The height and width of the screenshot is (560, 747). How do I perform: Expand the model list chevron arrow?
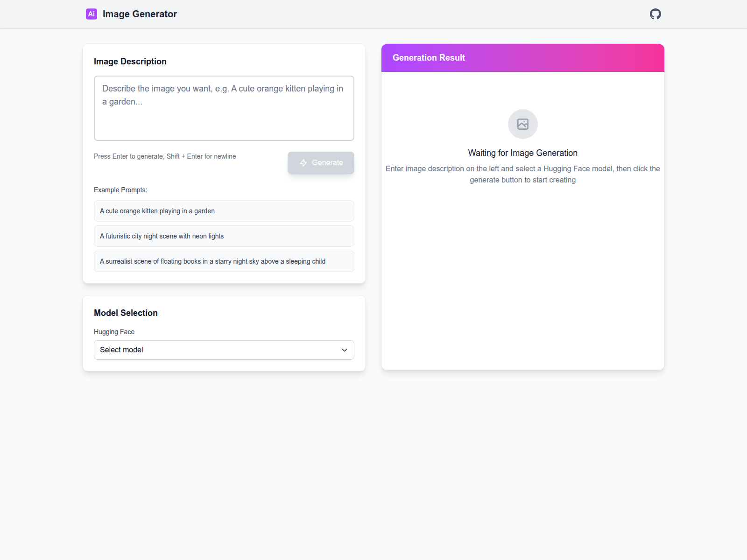(345, 350)
